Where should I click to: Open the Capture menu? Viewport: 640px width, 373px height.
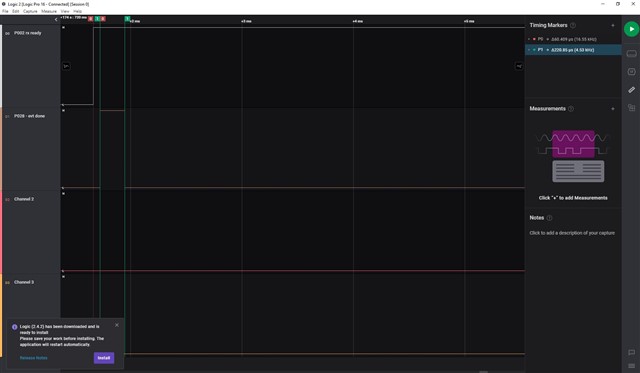click(30, 11)
